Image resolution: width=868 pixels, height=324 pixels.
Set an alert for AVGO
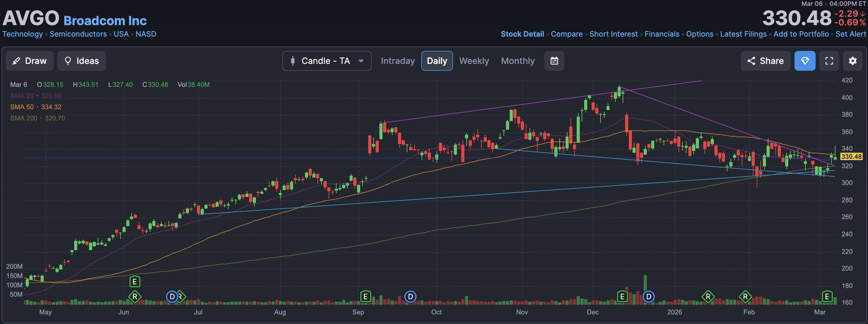coord(851,34)
